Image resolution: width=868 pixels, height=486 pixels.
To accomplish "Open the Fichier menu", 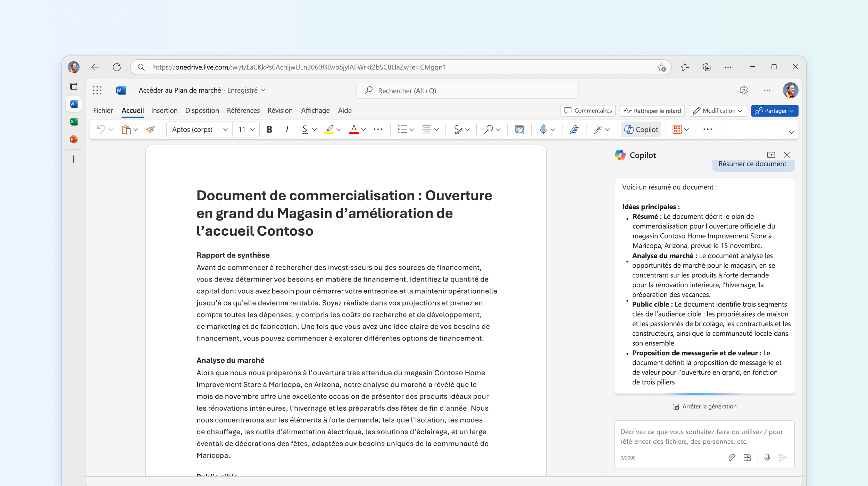I will pyautogui.click(x=103, y=110).
